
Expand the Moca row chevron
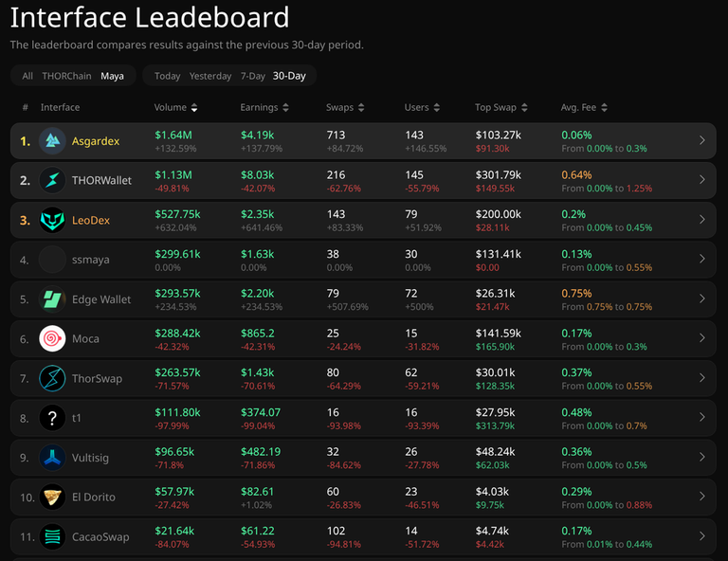coord(702,338)
